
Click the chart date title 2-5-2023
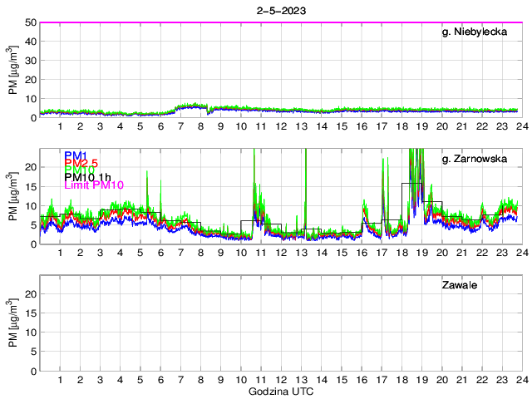tap(281, 11)
